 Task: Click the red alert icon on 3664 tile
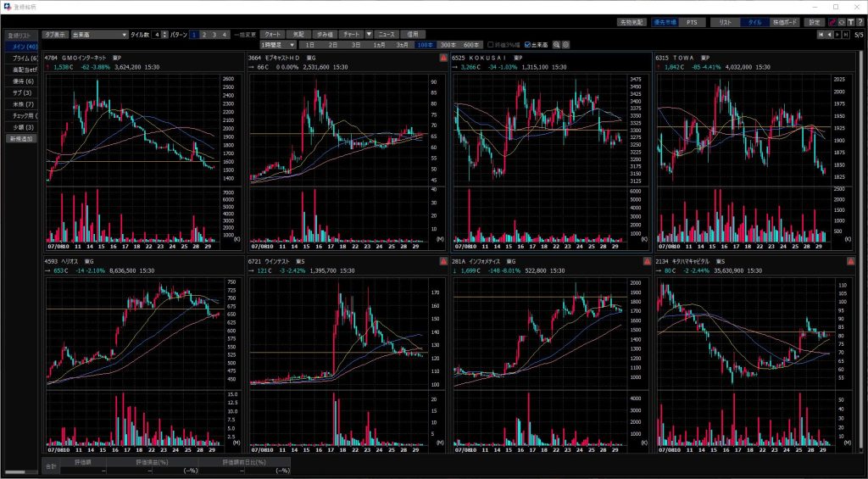coord(443,58)
